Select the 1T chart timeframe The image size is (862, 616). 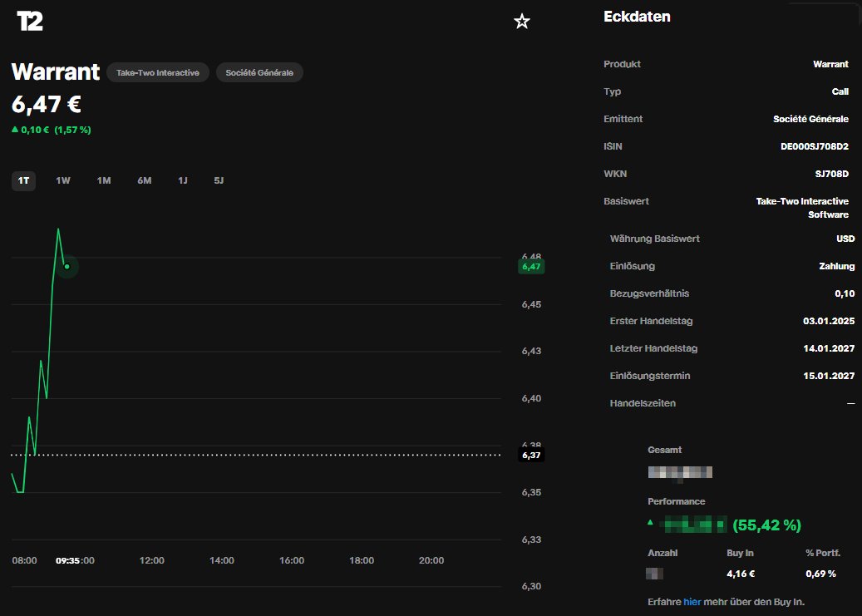pyautogui.click(x=23, y=180)
